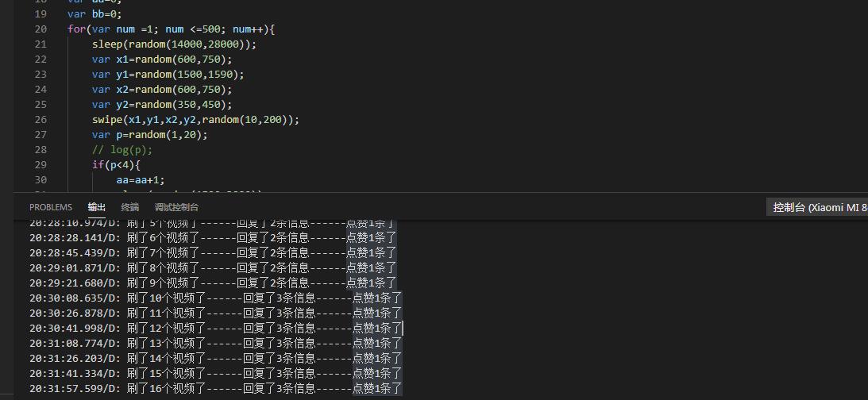868x400 pixels.
Task: Click the 'aa=aa+1;' code line
Action: click(141, 180)
